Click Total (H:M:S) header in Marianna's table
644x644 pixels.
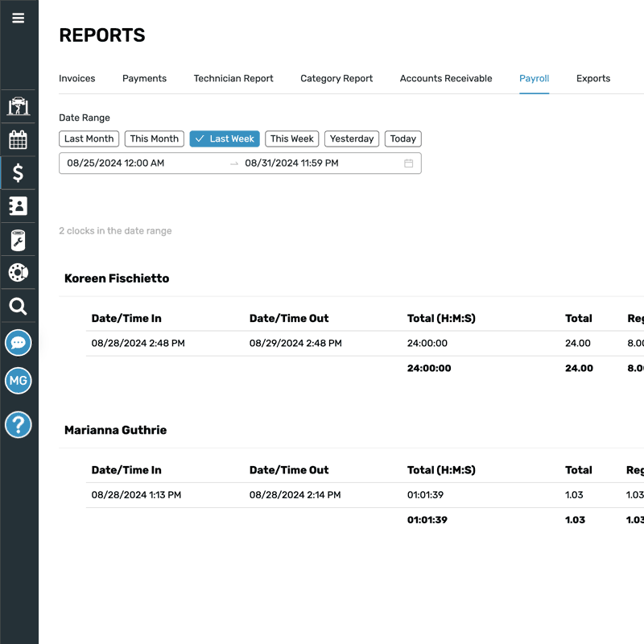(x=441, y=470)
